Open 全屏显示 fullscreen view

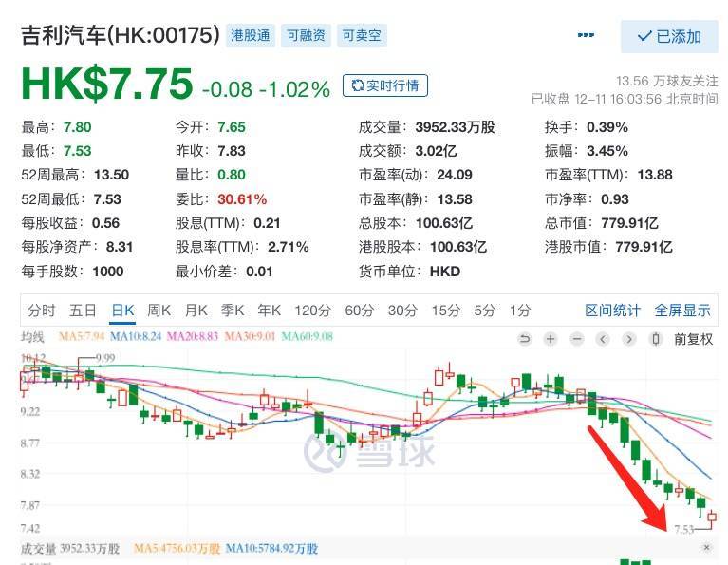point(682,311)
